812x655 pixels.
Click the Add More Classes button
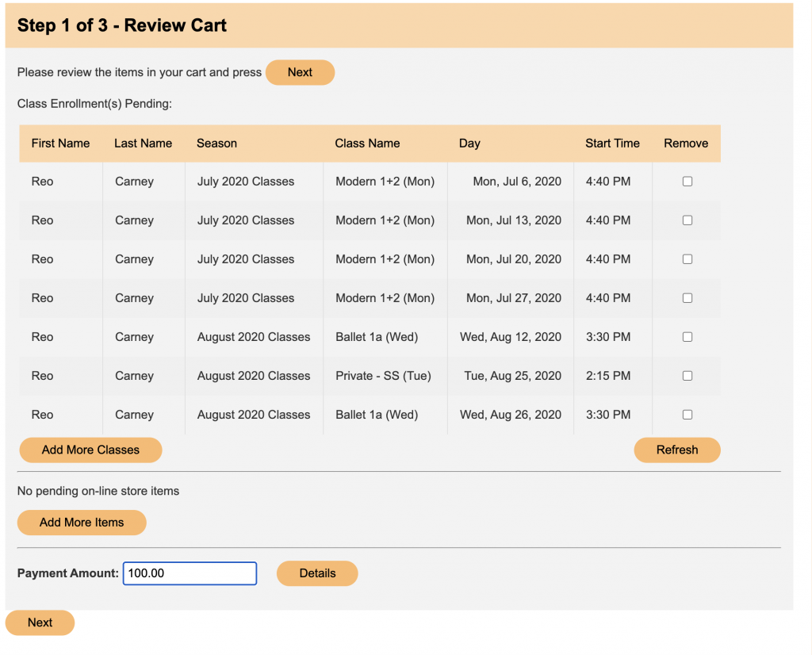click(x=90, y=450)
